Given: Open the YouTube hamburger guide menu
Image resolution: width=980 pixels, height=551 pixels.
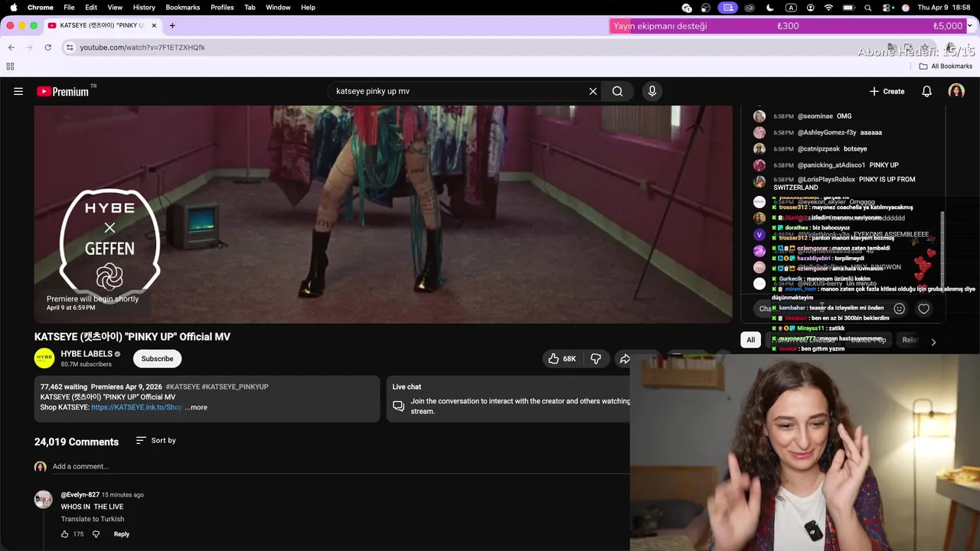Looking at the screenshot, I should [18, 91].
